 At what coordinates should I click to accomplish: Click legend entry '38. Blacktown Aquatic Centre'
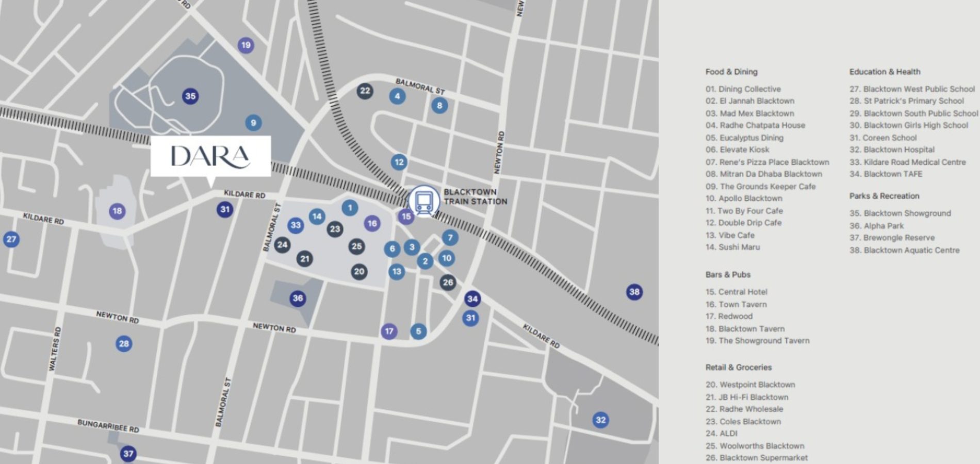coord(905,251)
